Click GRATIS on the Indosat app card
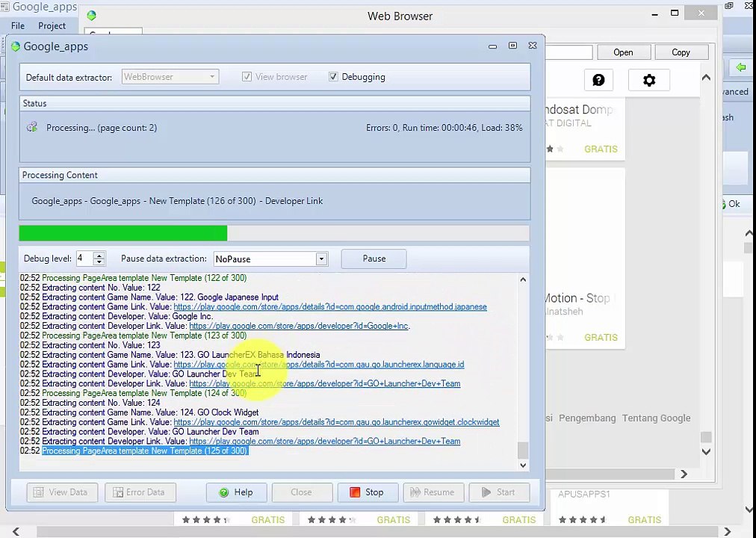 (x=601, y=149)
